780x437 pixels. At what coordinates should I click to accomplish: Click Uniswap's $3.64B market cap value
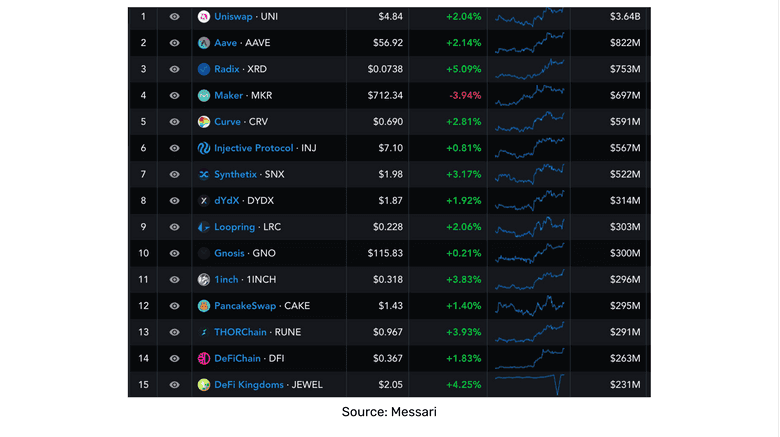625,17
